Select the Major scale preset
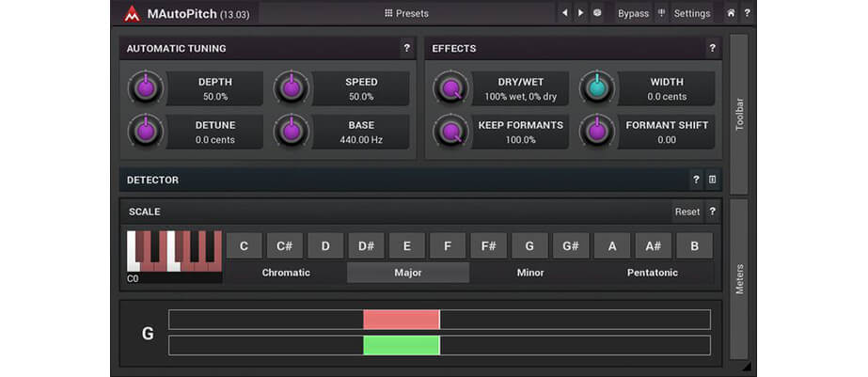This screenshot has width=868, height=377. click(x=408, y=273)
